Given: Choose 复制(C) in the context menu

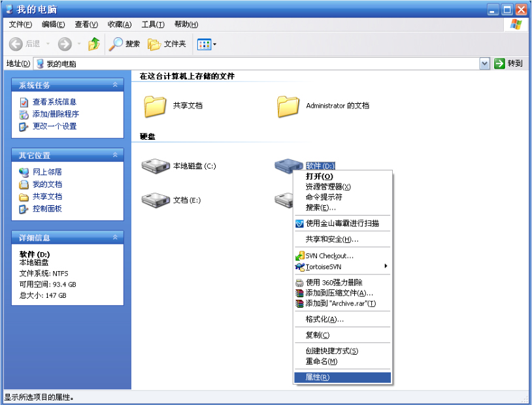Looking at the screenshot, I should click(342, 335).
